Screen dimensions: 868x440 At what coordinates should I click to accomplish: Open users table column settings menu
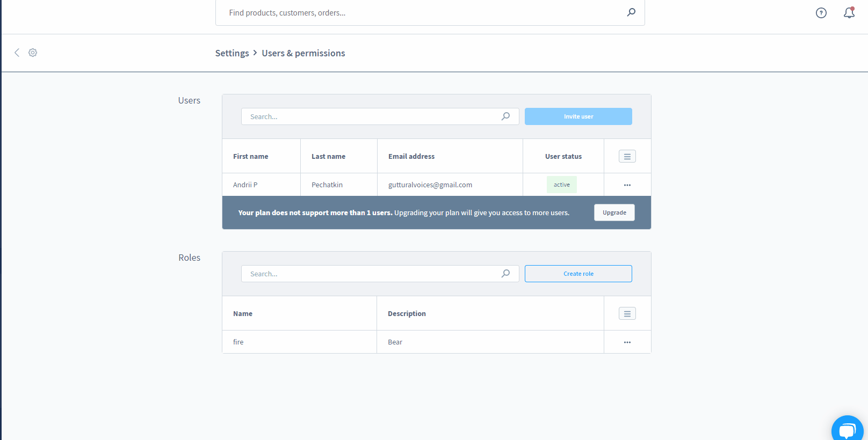627,156
